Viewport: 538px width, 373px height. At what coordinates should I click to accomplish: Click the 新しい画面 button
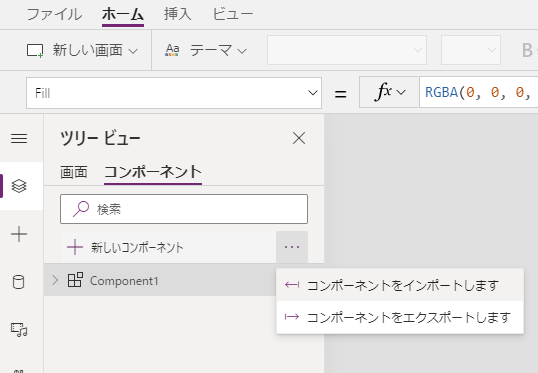pyautogui.click(x=82, y=50)
